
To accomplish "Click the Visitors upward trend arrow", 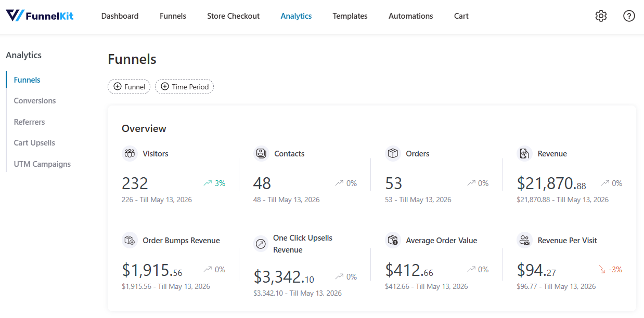I will coord(208,183).
